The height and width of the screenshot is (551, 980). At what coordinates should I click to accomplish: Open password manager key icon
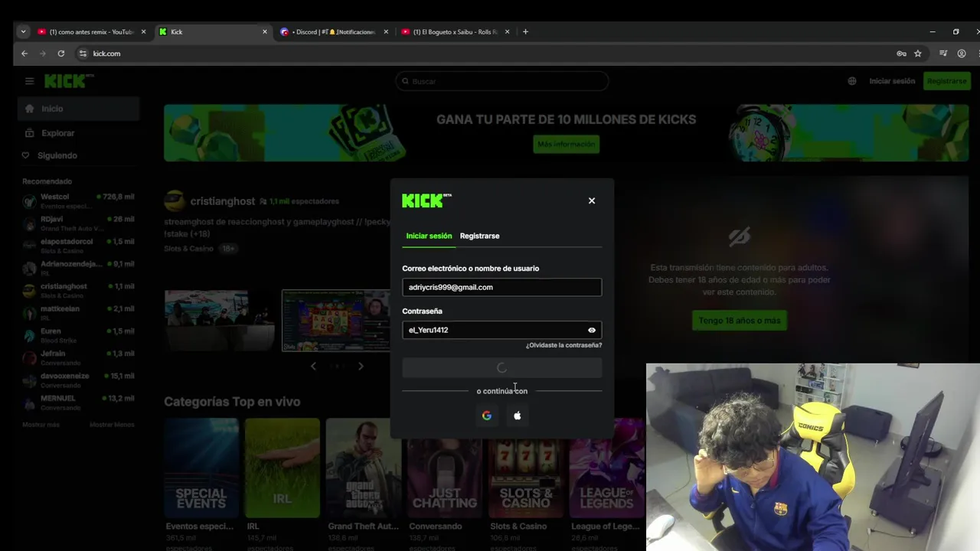901,54
